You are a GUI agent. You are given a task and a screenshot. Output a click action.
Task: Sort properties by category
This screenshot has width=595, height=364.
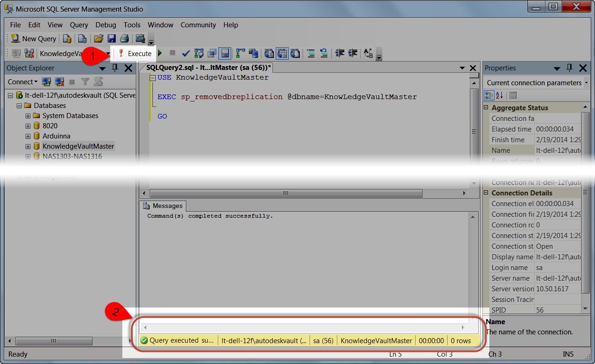click(489, 95)
